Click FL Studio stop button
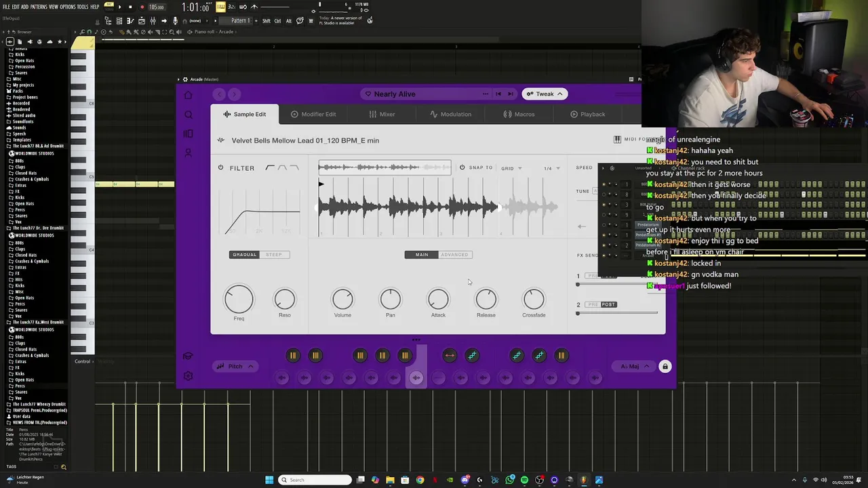 pos(130,7)
